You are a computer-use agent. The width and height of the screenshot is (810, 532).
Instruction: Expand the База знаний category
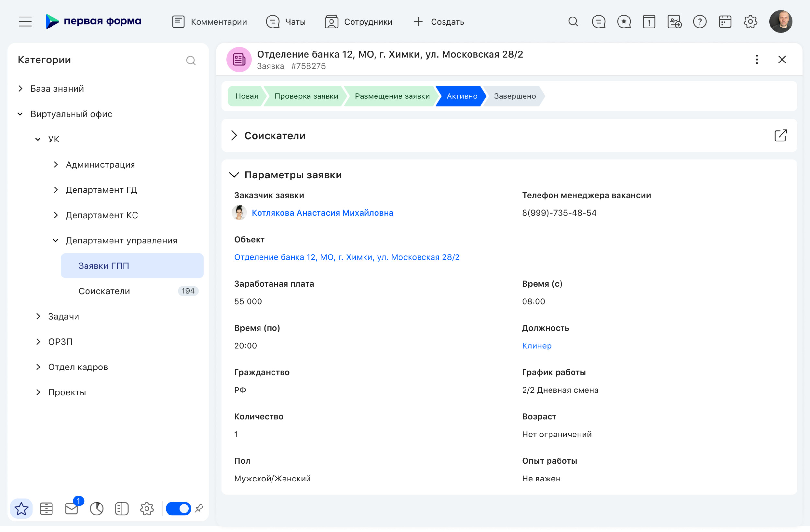pos(20,89)
